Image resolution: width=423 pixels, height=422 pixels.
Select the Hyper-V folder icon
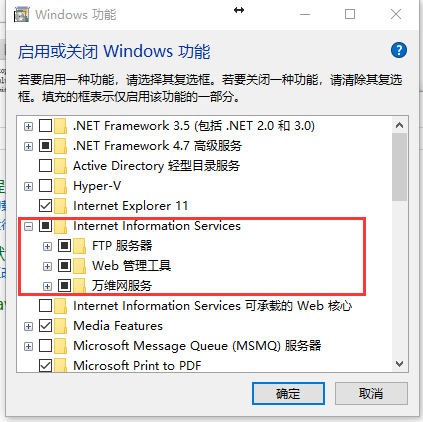[x=60, y=186]
